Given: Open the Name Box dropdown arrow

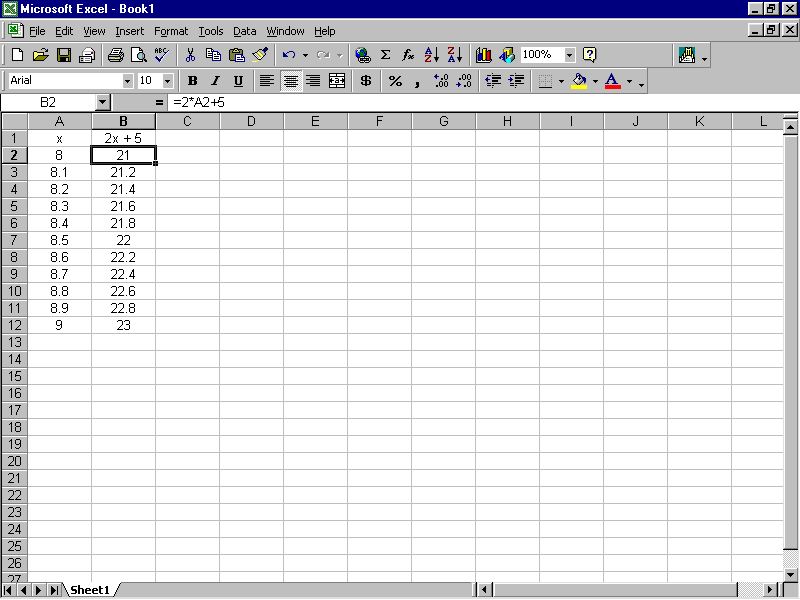Looking at the screenshot, I should [x=103, y=103].
